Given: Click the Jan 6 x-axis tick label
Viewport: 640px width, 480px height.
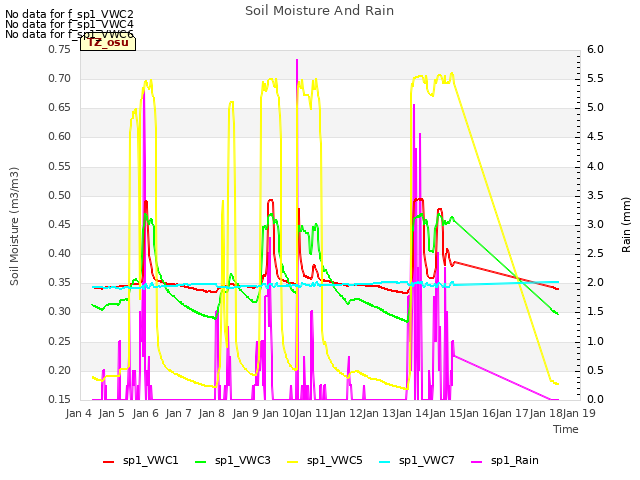Looking at the screenshot, I should coord(145,413).
